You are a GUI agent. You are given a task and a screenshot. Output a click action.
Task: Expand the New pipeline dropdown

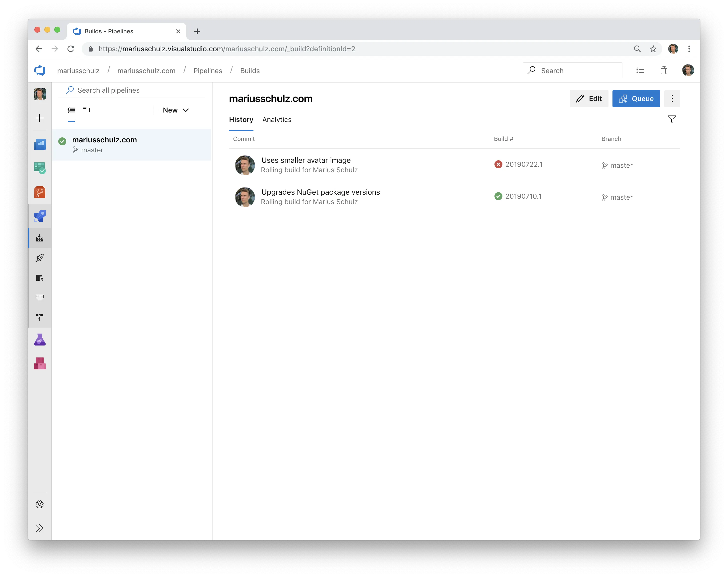[x=185, y=110]
